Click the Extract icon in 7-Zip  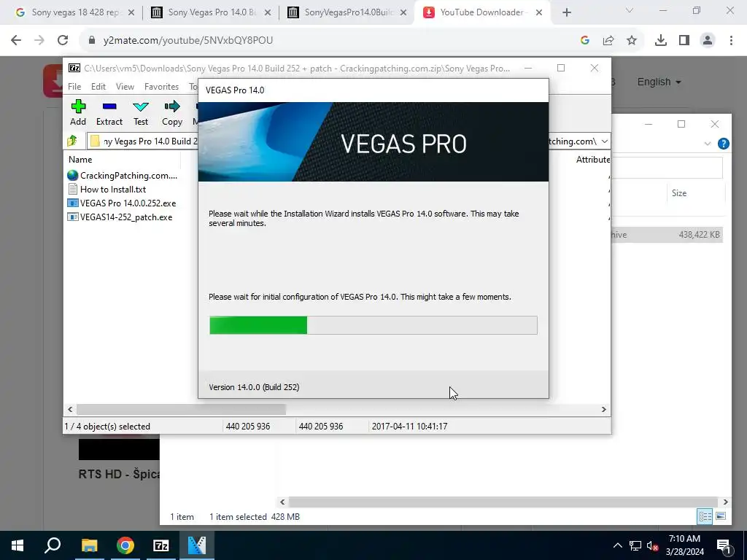109,112
